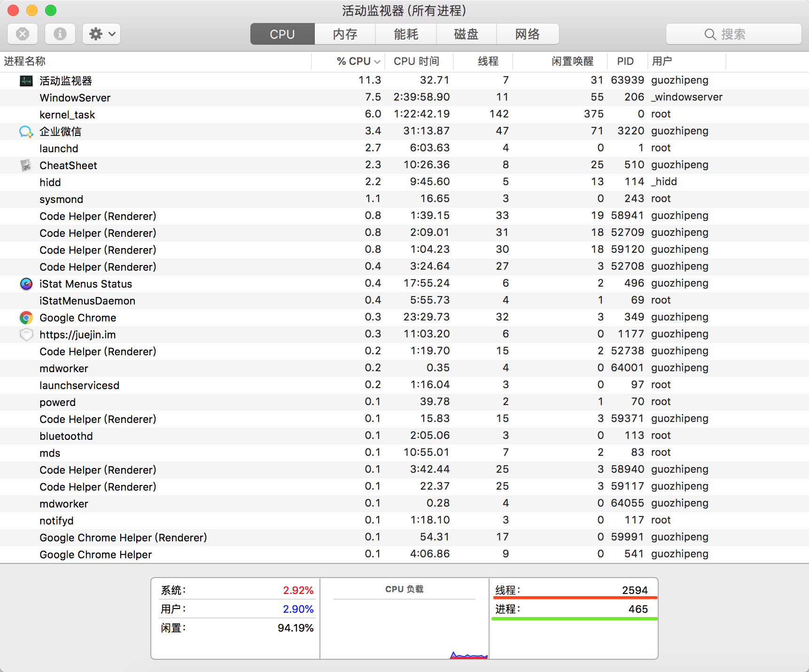Viewport: 809px width, 672px height.
Task: Select Google Chrome Helper PID 541 row
Action: pyautogui.click(x=404, y=555)
